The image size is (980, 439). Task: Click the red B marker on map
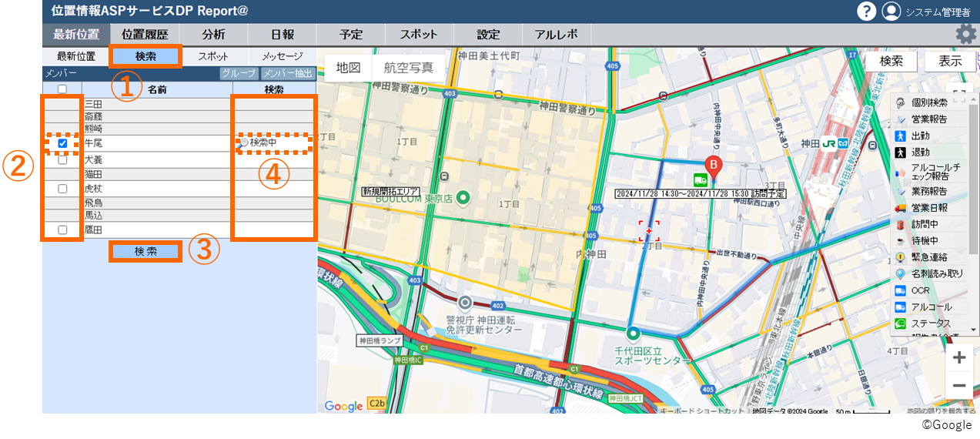click(714, 167)
